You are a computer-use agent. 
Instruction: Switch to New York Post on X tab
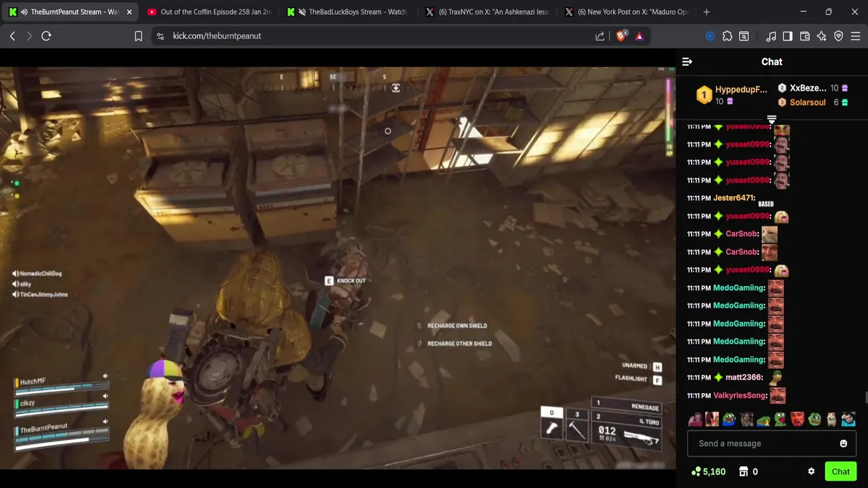click(626, 12)
